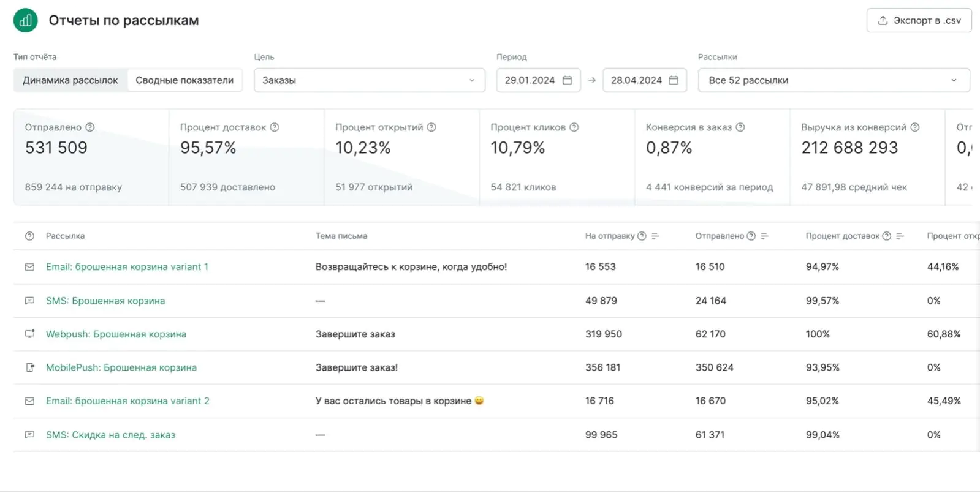Click help icon beside Процент открытий card
The image size is (980, 493).
point(431,127)
